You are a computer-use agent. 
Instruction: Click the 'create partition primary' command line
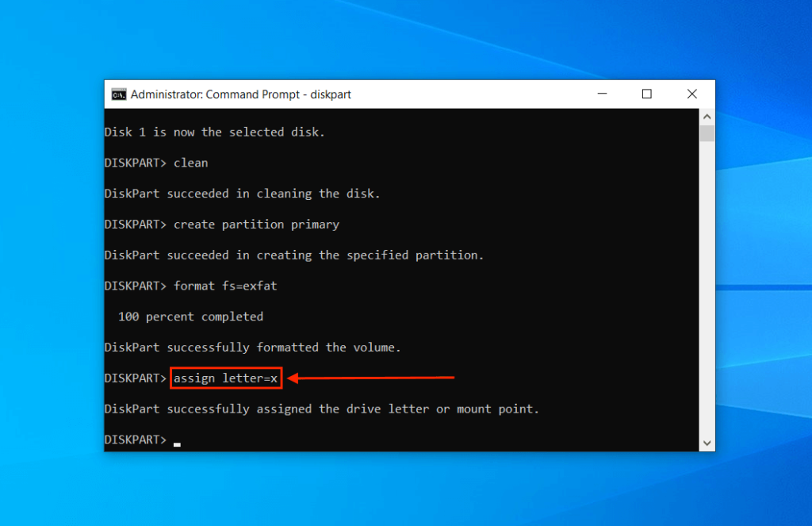222,224
